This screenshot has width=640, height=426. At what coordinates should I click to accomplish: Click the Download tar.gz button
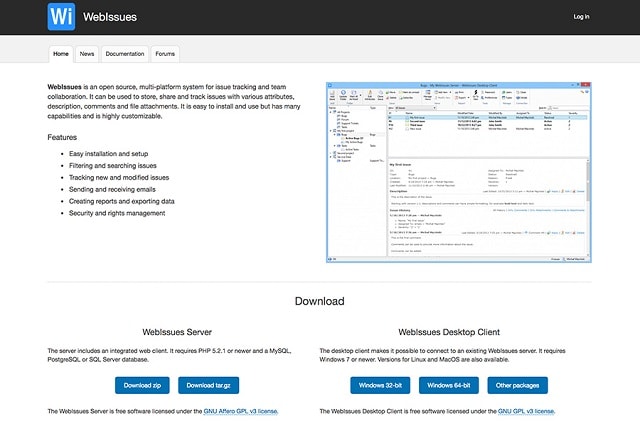pyautogui.click(x=209, y=385)
